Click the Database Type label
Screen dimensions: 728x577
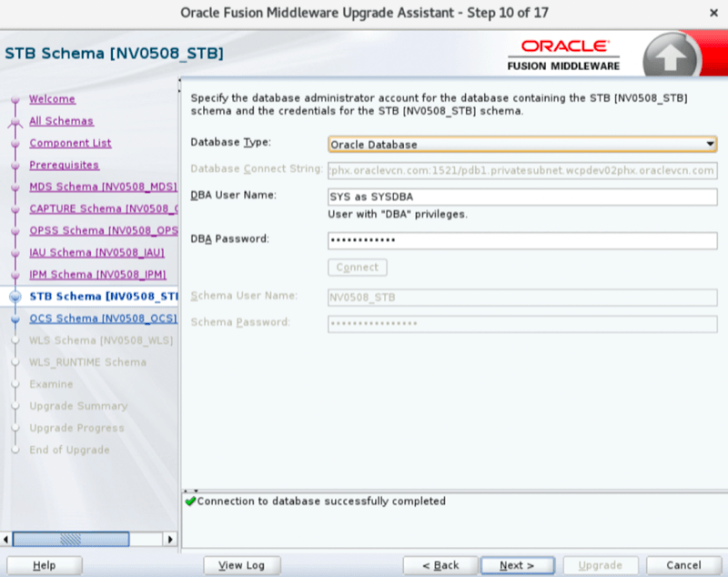pos(231,142)
